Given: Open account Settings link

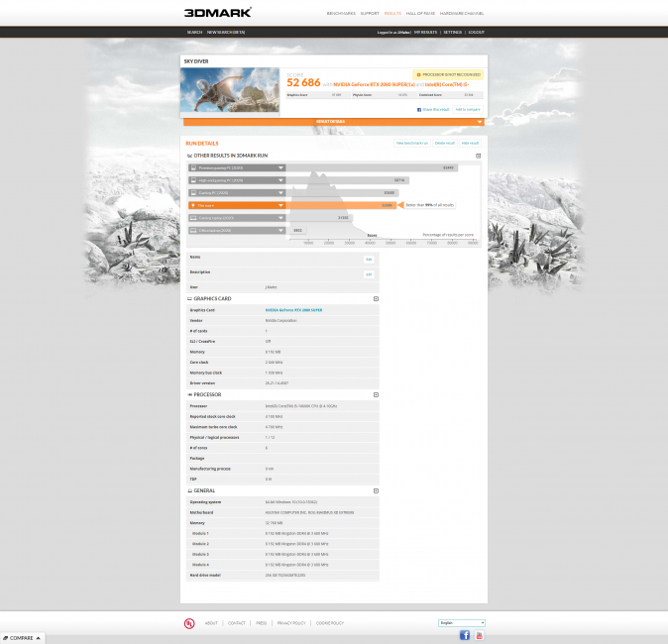Looking at the screenshot, I should click(452, 33).
